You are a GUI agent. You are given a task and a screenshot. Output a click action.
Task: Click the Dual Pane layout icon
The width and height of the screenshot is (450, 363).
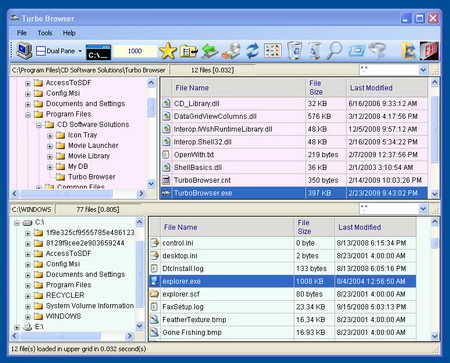(x=41, y=51)
